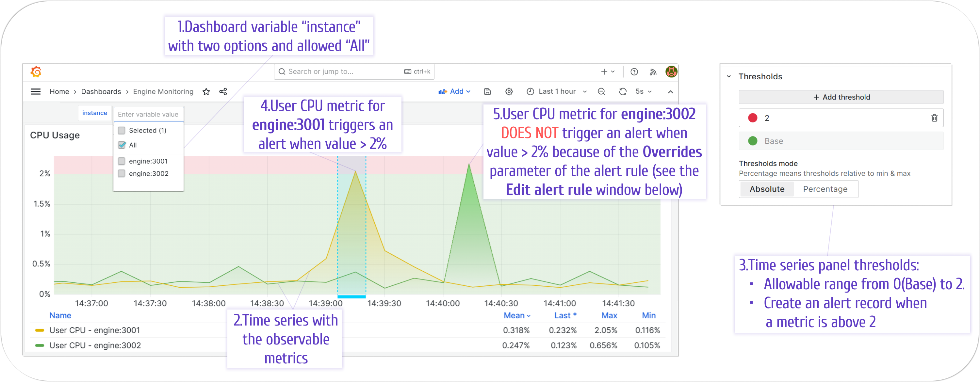Sort legend by Name header
This screenshot has height=382, width=980.
tap(60, 315)
